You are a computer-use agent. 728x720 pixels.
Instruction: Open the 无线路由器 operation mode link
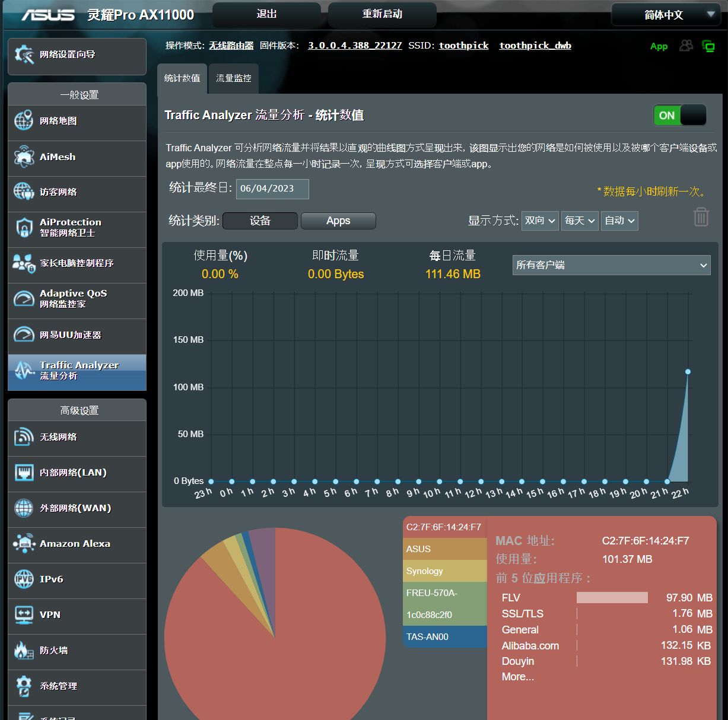[231, 46]
